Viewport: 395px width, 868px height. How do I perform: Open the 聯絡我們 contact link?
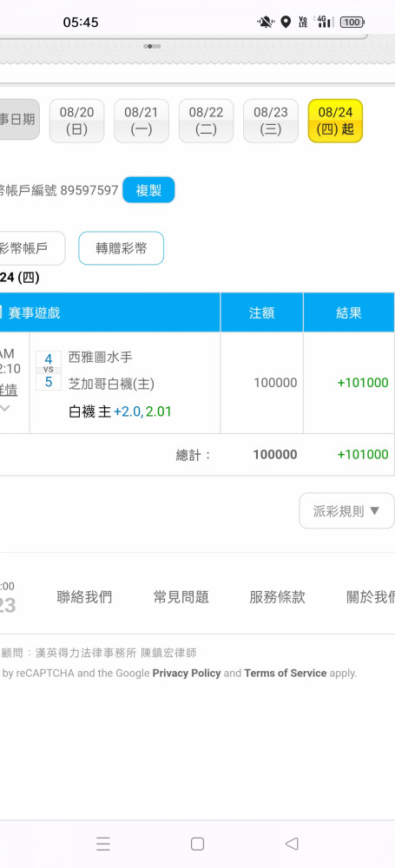(x=84, y=597)
